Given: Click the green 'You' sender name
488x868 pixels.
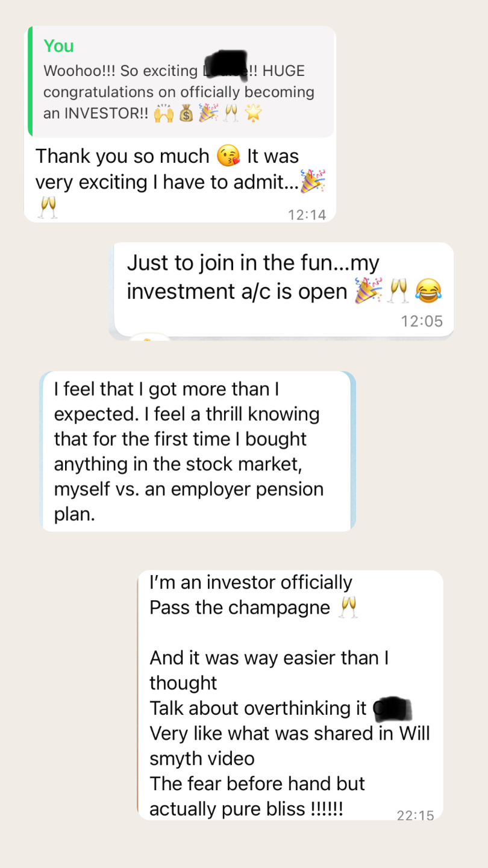Looking at the screenshot, I should 58,46.
